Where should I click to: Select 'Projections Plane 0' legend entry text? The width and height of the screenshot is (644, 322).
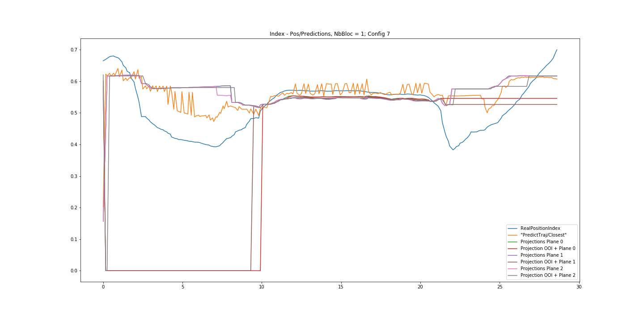click(x=542, y=241)
